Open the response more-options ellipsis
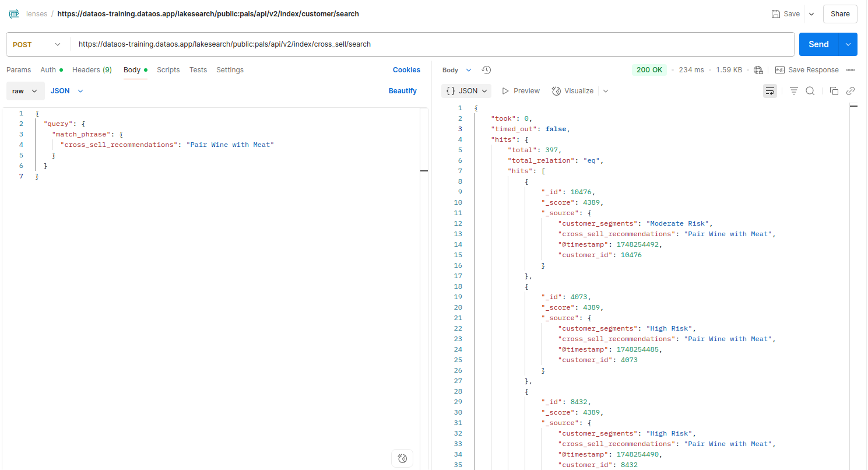Viewport: 868px width, 470px height. 851,70
